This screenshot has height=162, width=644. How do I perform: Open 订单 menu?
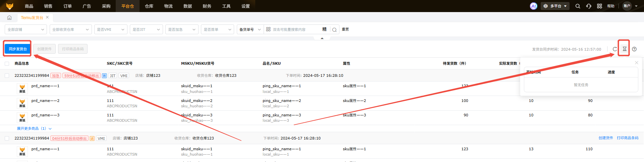(x=68, y=6)
